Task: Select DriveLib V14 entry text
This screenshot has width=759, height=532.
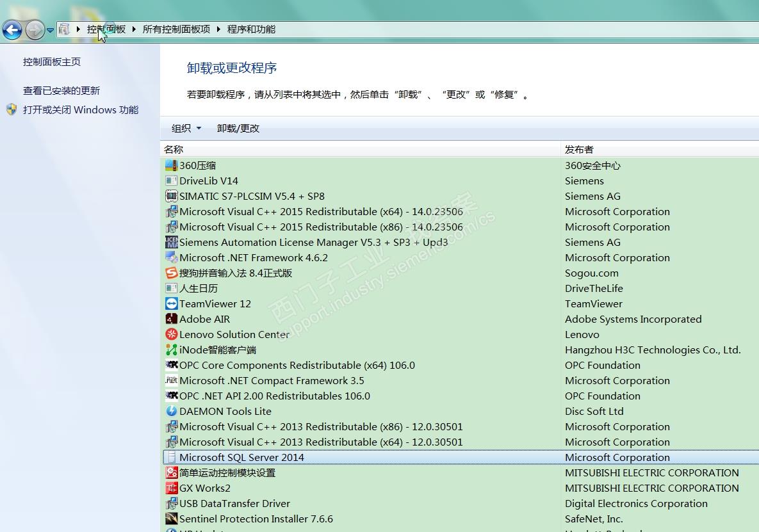Action: (x=209, y=181)
